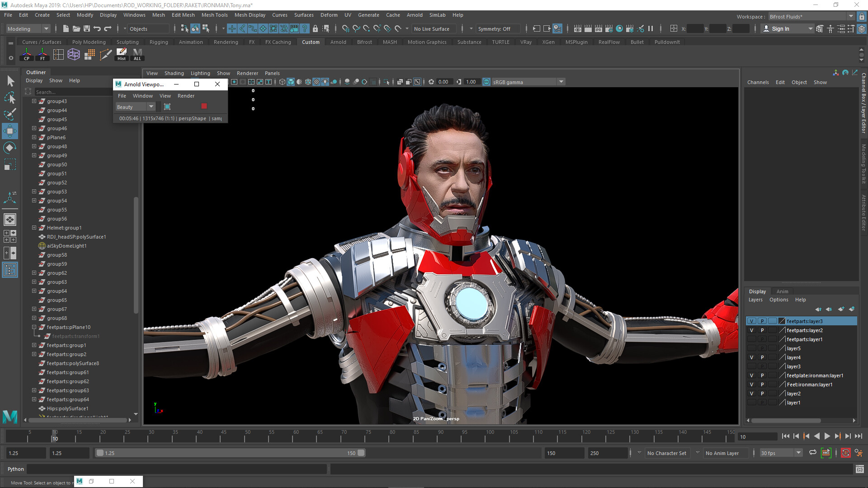
Task: Stop the Arnold Viewport render with red square
Action: tap(204, 106)
